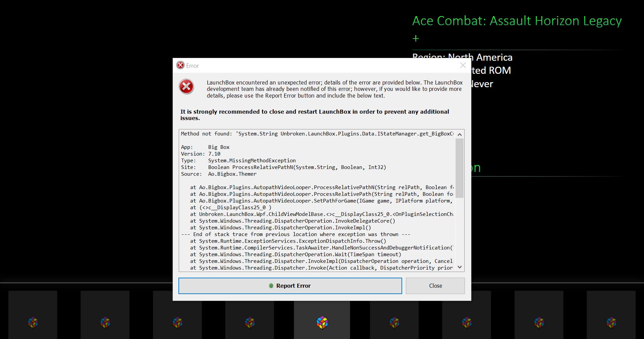Click the Report Error button

click(x=290, y=286)
